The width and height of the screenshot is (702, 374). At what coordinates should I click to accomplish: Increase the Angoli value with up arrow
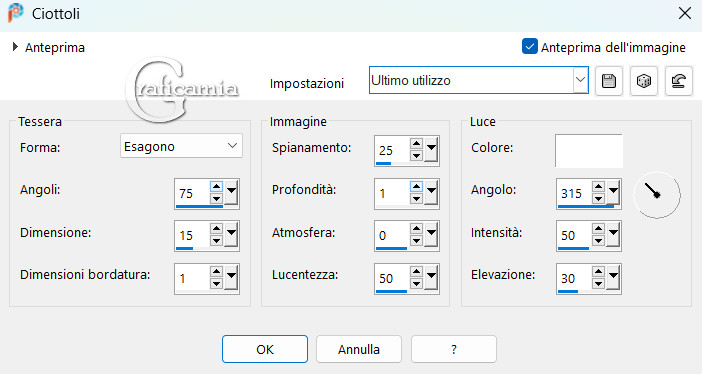click(216, 187)
